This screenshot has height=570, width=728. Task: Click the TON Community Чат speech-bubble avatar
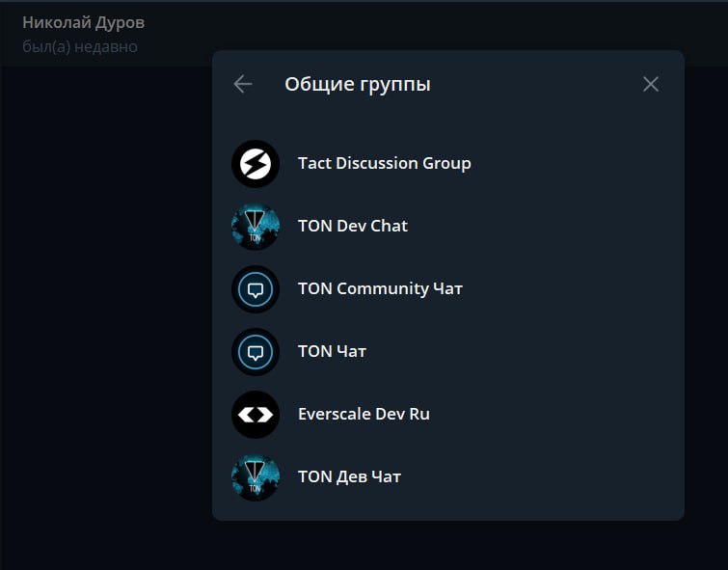coord(256,289)
